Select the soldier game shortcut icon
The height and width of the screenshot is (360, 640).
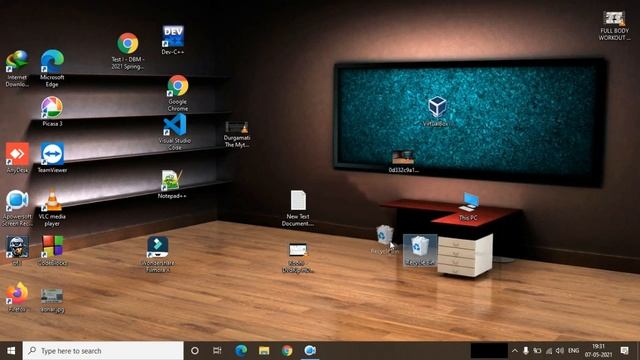17,251
